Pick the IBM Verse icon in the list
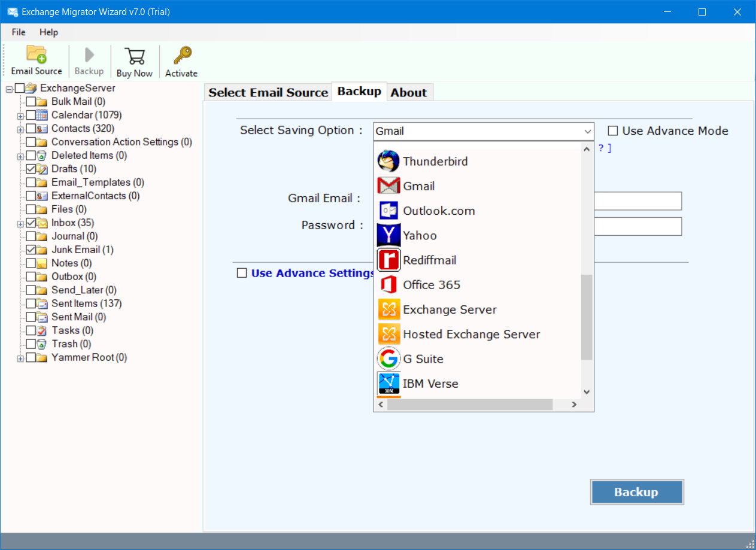 [x=388, y=383]
